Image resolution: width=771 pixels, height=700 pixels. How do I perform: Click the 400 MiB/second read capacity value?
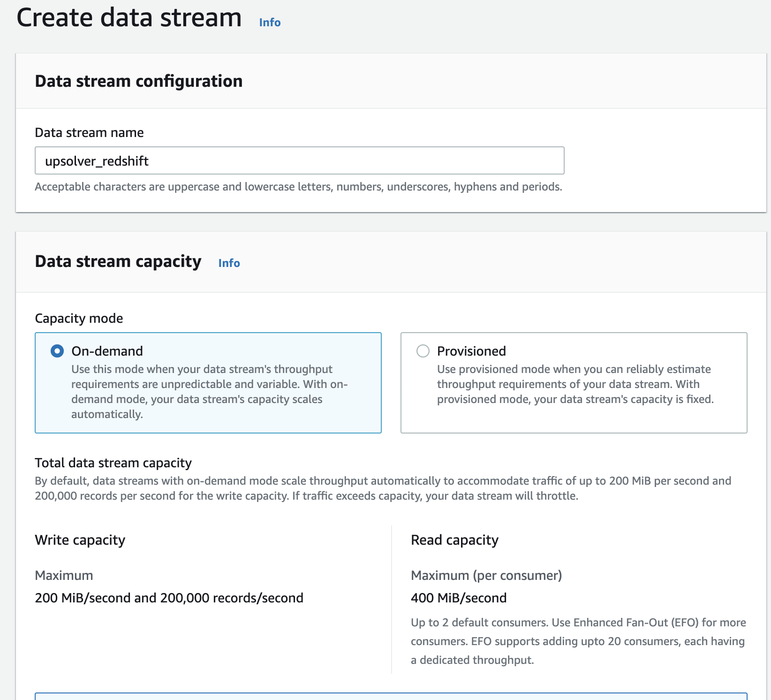(459, 598)
